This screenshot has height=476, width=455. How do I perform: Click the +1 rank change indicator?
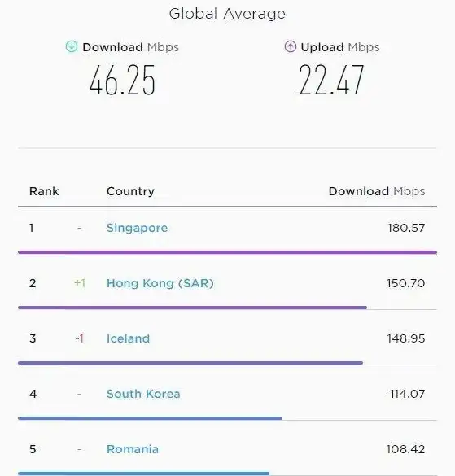pyautogui.click(x=80, y=283)
